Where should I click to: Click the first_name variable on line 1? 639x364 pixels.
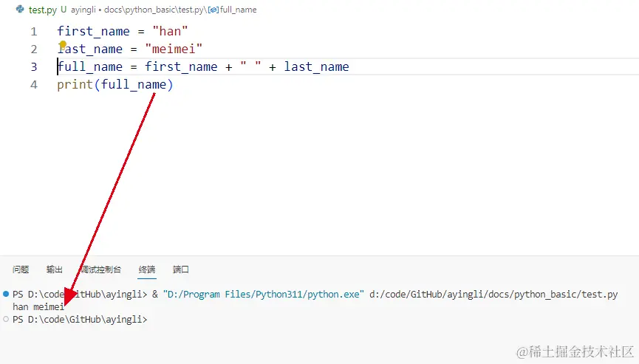click(x=93, y=31)
